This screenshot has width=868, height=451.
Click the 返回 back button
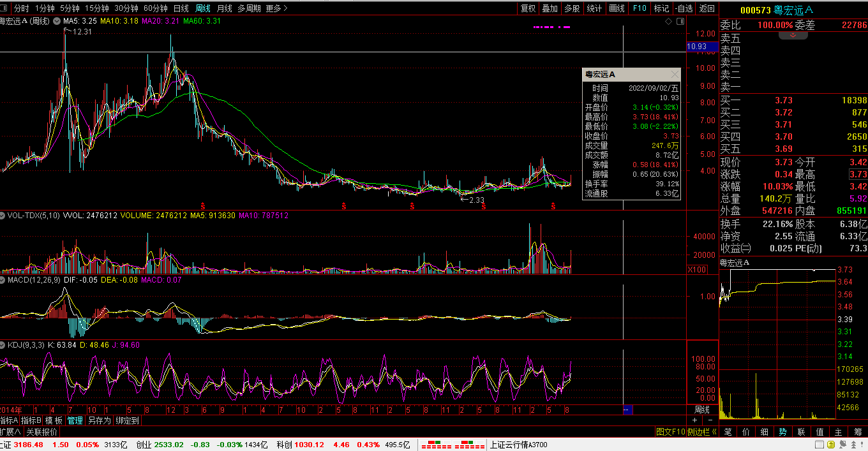point(707,8)
